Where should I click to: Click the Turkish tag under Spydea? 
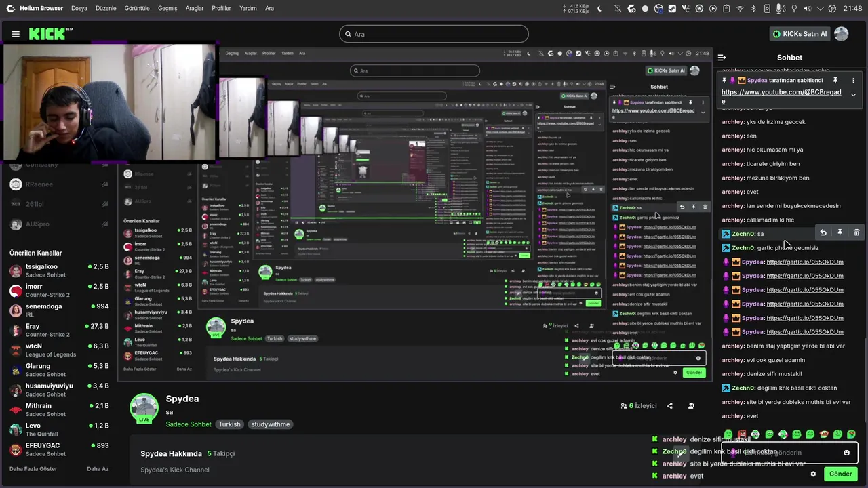point(229,424)
